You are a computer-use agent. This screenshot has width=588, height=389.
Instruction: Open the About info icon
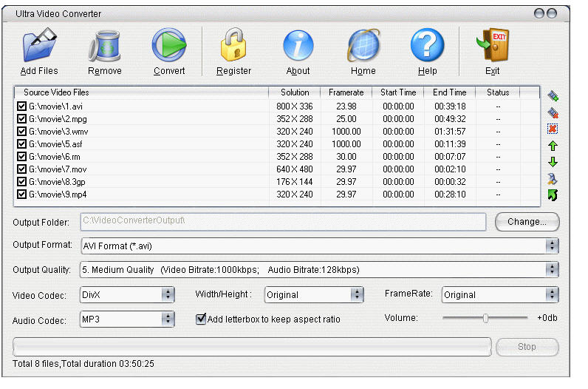click(x=298, y=45)
